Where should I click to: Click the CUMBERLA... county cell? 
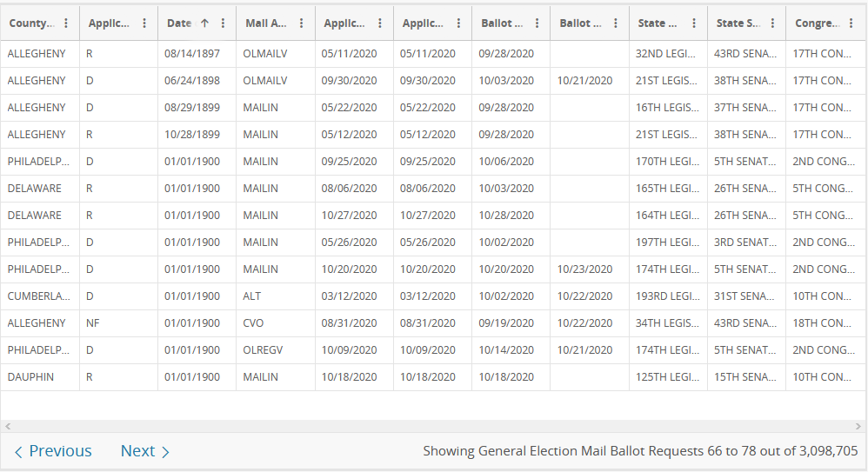click(x=40, y=296)
